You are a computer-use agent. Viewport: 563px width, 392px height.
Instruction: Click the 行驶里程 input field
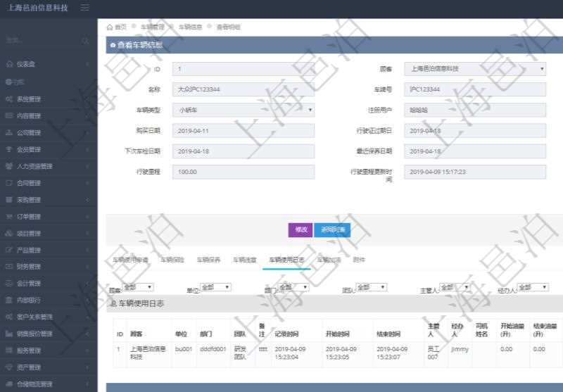(243, 172)
